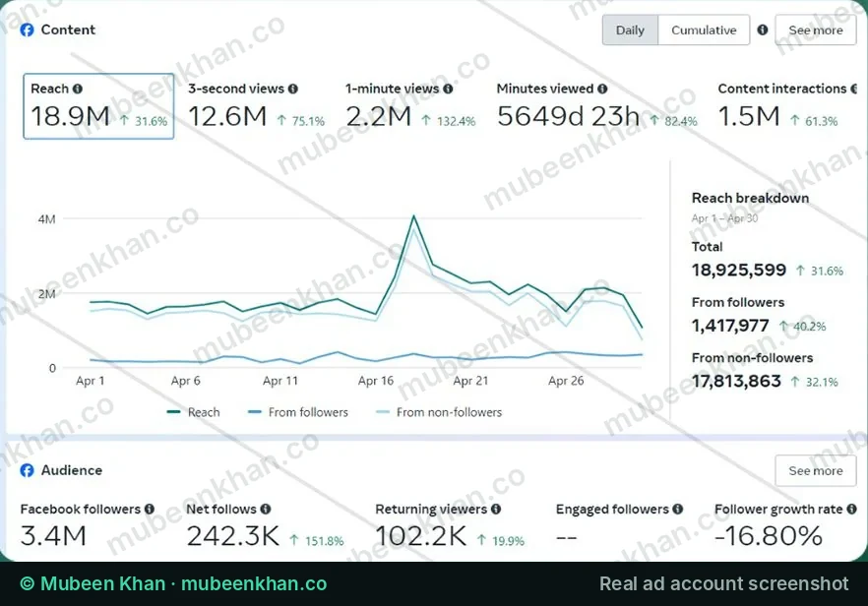This screenshot has width=868, height=606.
Task: Select the Minutes viewed metric
Action: point(596,106)
